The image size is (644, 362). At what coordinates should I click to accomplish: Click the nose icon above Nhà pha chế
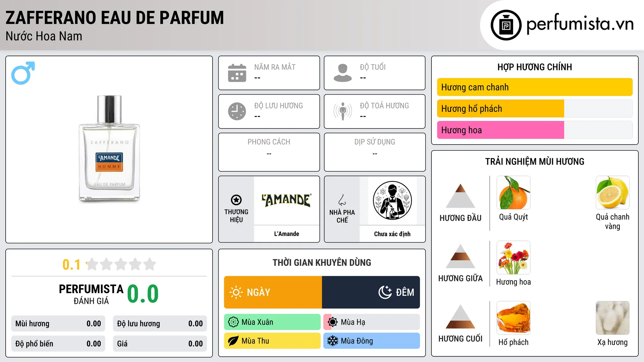[342, 200]
